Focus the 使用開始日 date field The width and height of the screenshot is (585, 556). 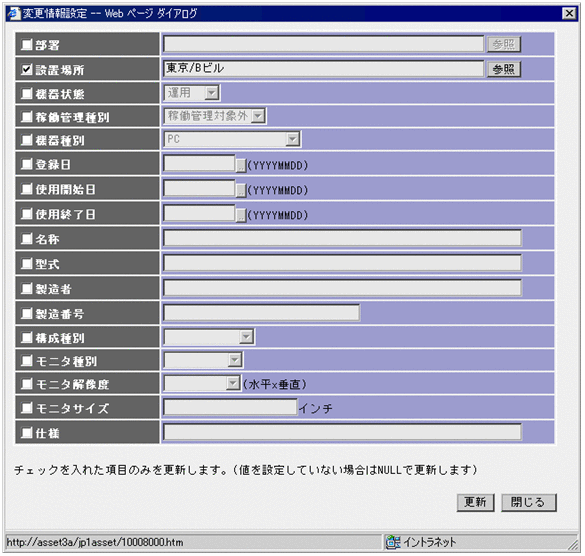pyautogui.click(x=200, y=188)
